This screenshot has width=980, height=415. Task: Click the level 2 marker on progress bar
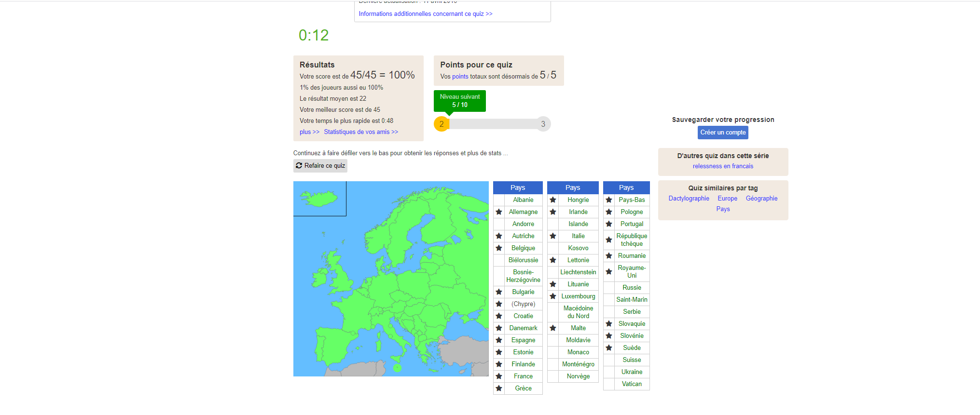pos(442,124)
